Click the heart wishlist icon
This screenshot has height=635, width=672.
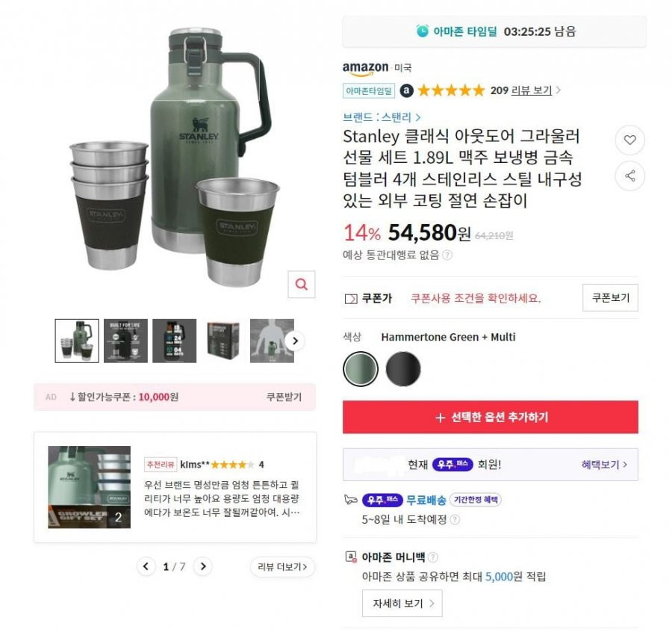pos(629,140)
